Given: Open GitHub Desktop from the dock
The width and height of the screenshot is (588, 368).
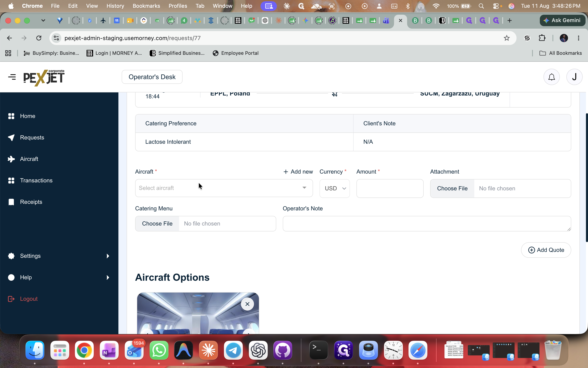Looking at the screenshot, I should coord(283,350).
